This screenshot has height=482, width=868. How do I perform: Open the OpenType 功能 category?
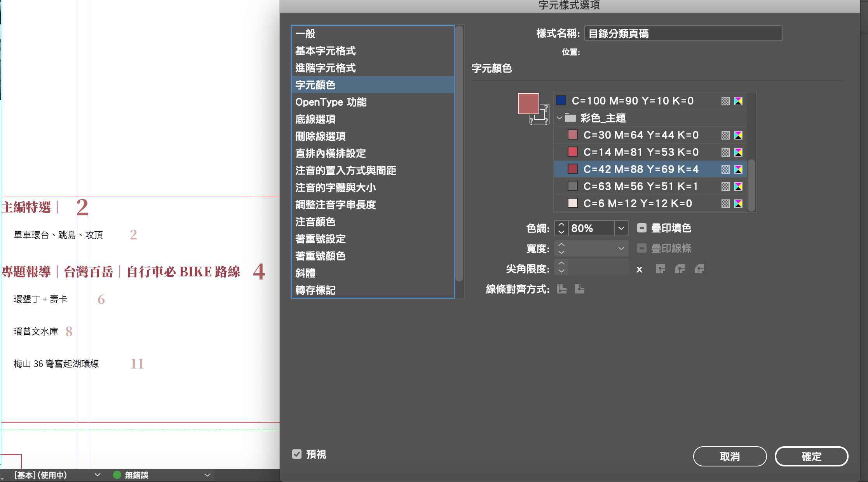(x=331, y=102)
